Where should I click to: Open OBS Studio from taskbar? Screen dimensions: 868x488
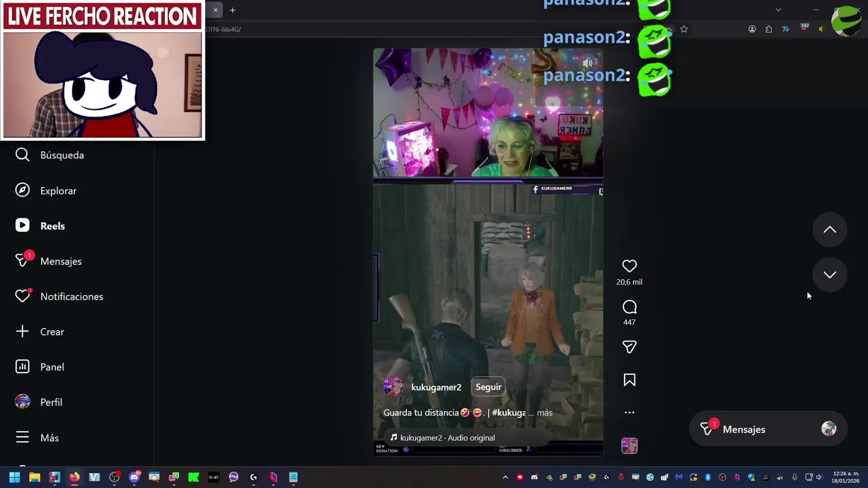point(115,477)
